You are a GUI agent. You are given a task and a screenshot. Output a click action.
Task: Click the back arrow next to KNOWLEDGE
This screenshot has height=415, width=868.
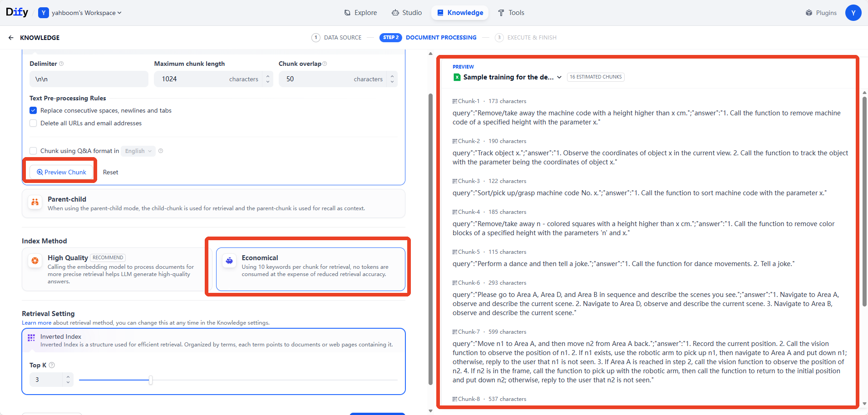(11, 38)
